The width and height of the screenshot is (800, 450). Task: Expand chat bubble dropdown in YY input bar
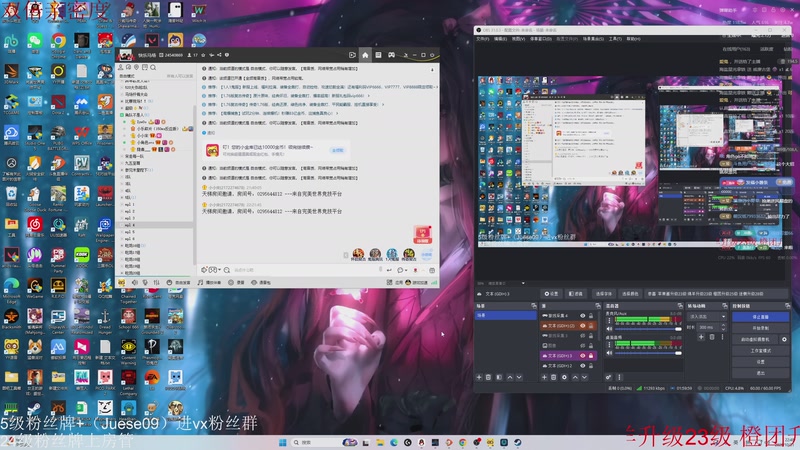pyautogui.click(x=407, y=270)
